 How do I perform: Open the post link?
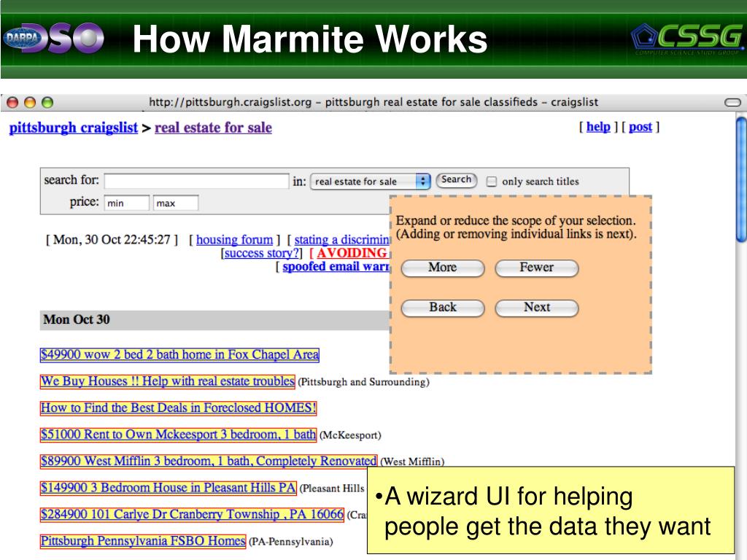click(640, 127)
